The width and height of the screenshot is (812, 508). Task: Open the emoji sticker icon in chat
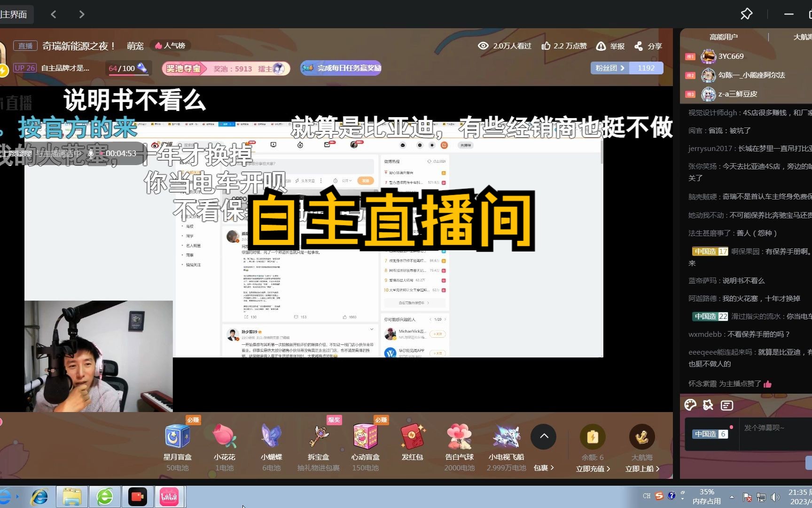point(708,405)
